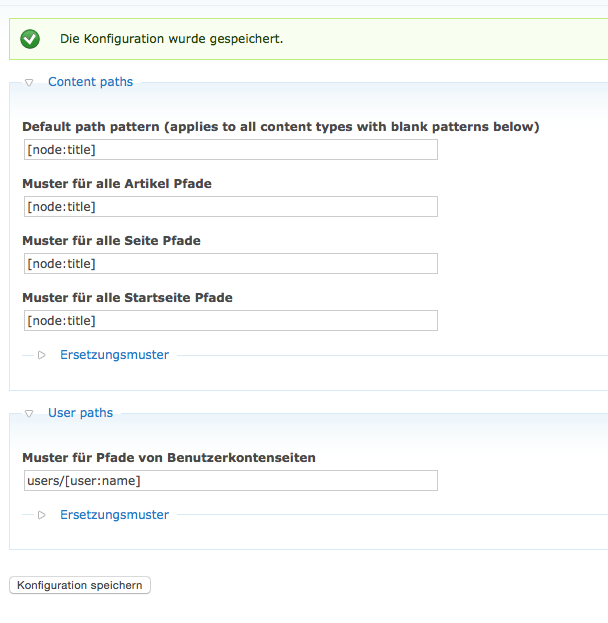Click the Startseite Pfade pattern input field
Image resolution: width=608 pixels, height=623 pixels.
[230, 321]
